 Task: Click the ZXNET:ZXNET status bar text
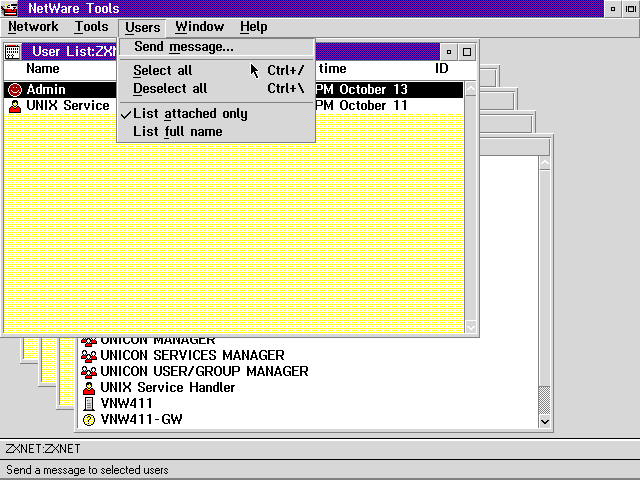point(43,449)
